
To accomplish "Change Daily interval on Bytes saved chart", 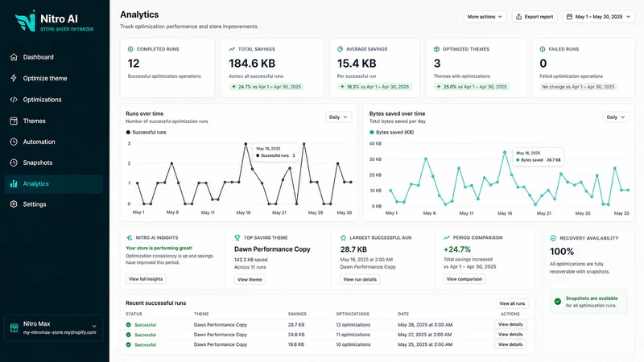I will pyautogui.click(x=616, y=117).
